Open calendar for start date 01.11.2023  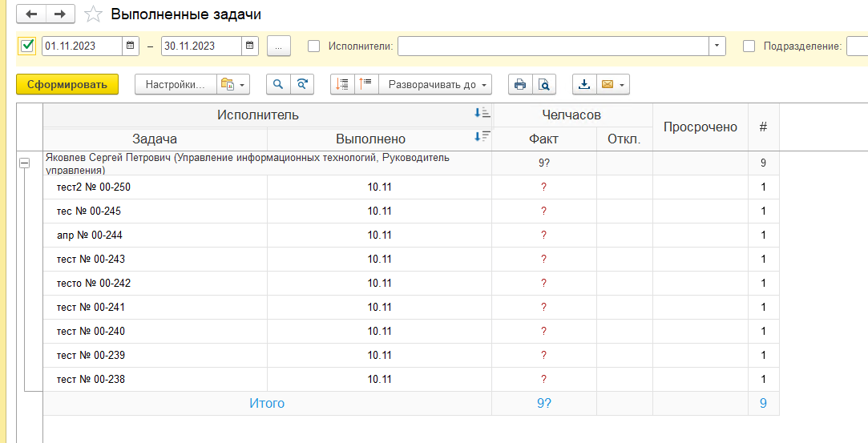click(x=131, y=46)
